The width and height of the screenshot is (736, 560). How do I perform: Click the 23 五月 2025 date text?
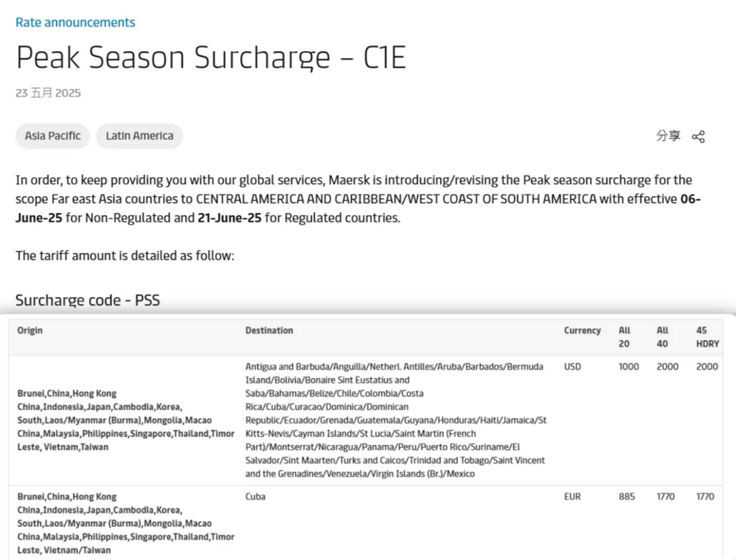[x=48, y=93]
